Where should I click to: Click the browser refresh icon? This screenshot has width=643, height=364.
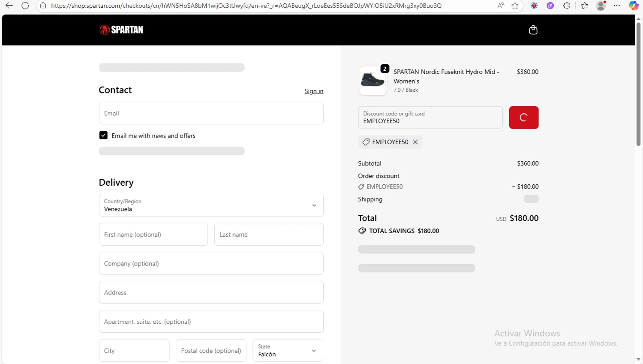pyautogui.click(x=25, y=6)
